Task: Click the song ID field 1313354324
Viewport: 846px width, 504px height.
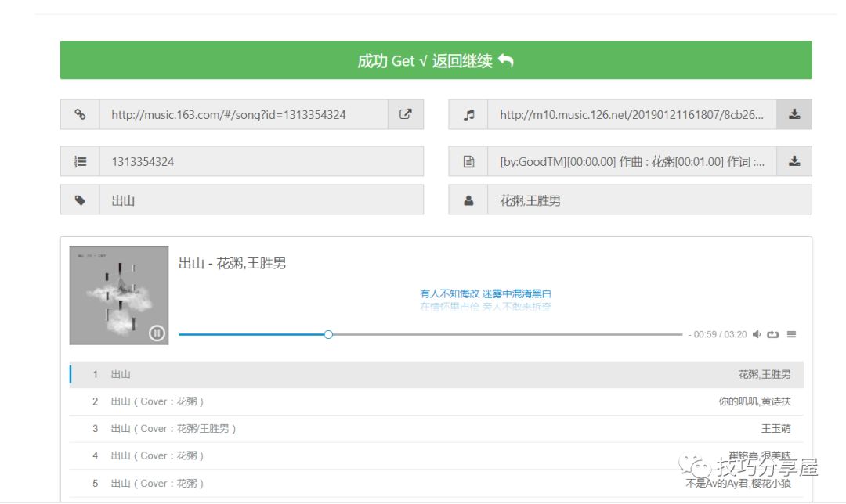Action: pos(262,161)
